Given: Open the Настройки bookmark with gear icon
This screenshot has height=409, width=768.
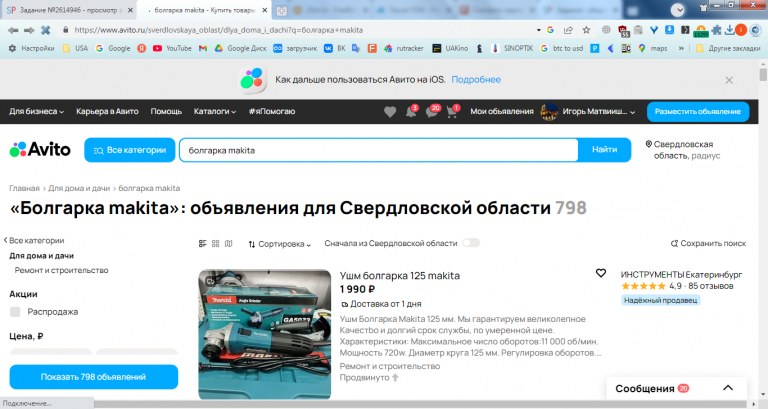Looking at the screenshot, I should pos(31,48).
